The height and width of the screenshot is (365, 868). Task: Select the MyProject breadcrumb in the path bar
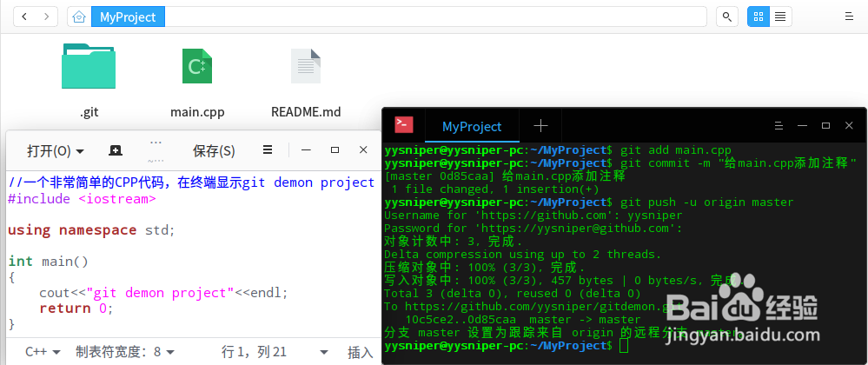click(128, 17)
